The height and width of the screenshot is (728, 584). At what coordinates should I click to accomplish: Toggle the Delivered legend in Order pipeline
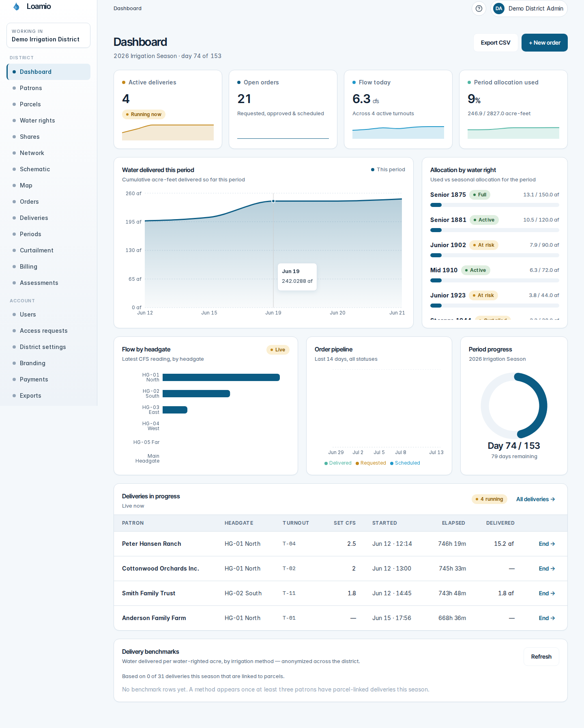[338, 463]
